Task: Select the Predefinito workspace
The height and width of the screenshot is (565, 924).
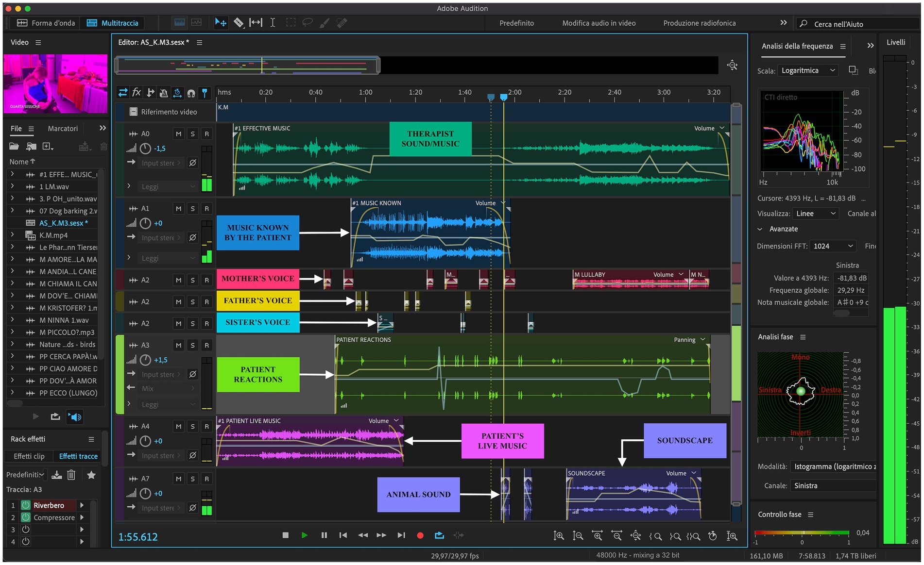Action: [516, 23]
